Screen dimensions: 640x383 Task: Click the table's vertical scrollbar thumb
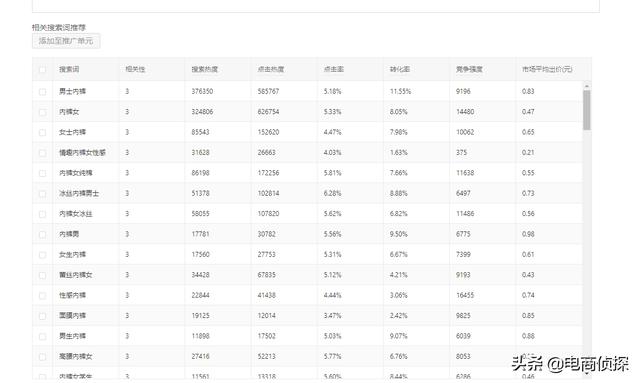click(587, 110)
